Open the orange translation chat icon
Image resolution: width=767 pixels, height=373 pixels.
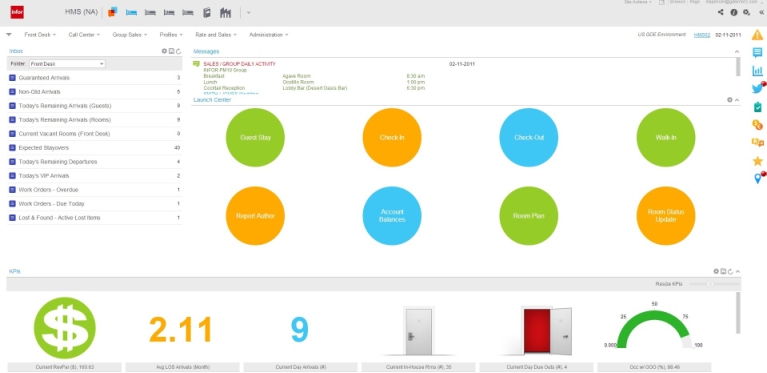(757, 143)
